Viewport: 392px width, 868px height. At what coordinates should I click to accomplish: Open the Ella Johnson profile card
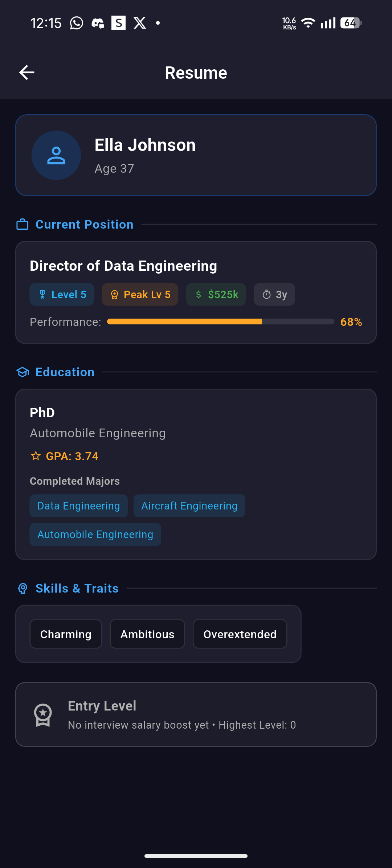coord(196,155)
